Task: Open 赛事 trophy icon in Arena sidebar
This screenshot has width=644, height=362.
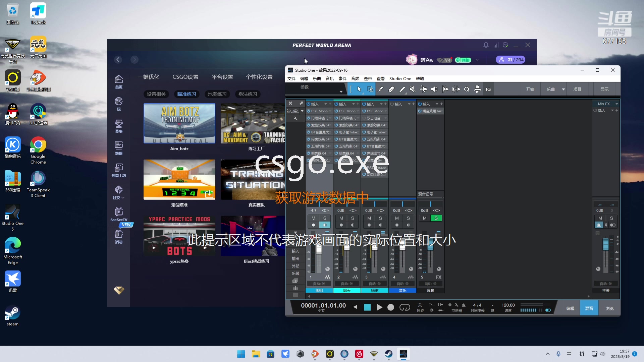Action: point(118,126)
